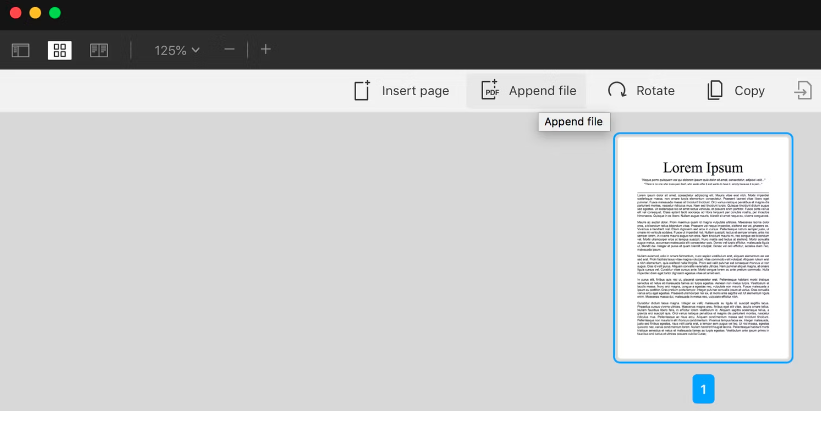821x421 pixels.
Task: Open the 125% zoom level dropdown
Action: tap(176, 50)
